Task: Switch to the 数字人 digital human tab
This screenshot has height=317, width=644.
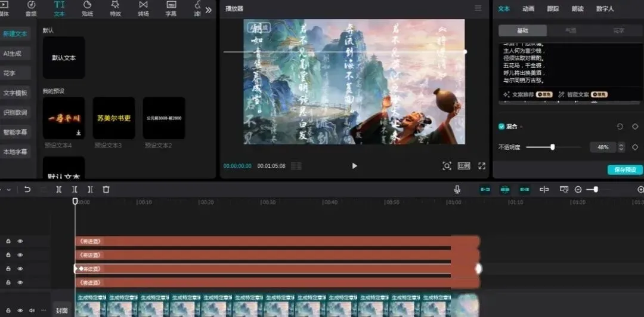Action: pos(605,8)
